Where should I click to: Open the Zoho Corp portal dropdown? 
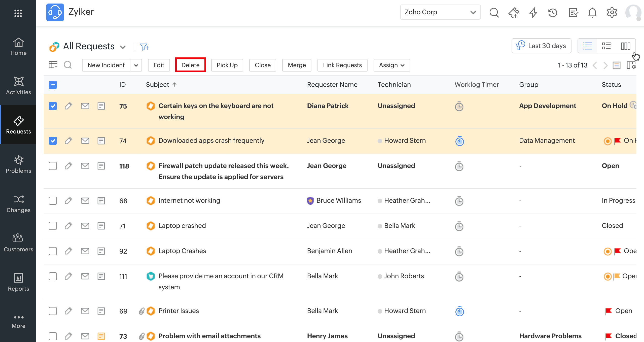click(440, 12)
